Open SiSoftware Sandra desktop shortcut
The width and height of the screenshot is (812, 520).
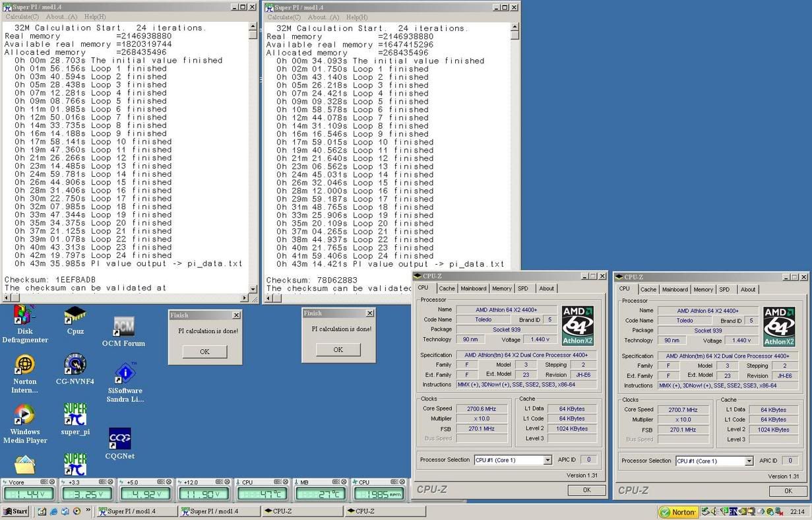pyautogui.click(x=125, y=383)
